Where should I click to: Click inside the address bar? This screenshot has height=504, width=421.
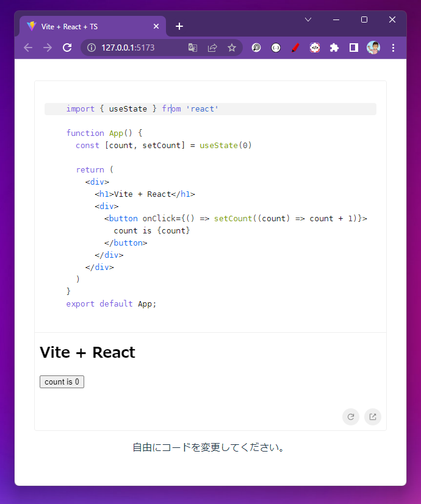[x=140, y=47]
